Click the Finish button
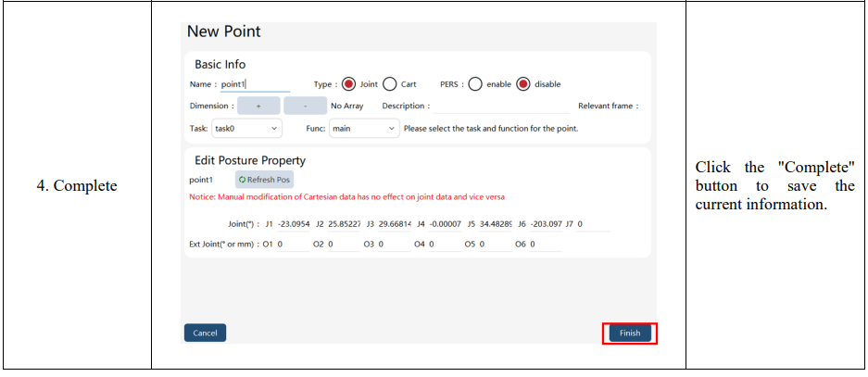 coord(630,333)
